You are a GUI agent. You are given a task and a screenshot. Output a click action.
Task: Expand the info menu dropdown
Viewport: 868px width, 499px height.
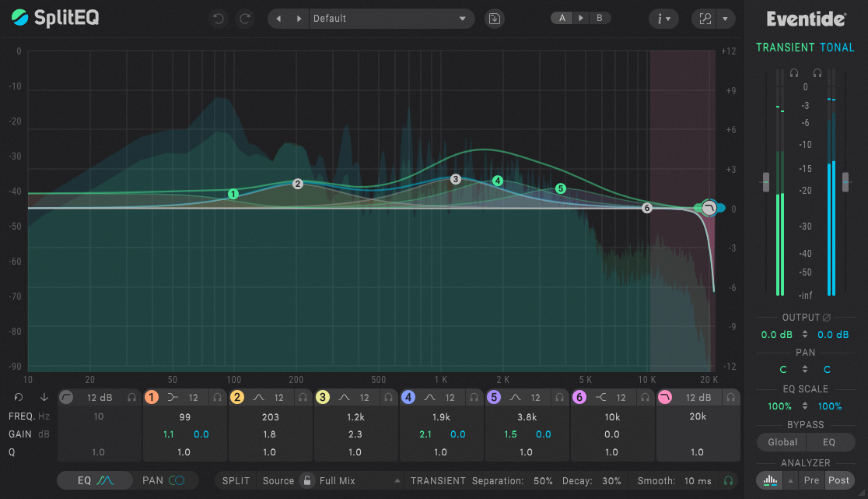663,19
